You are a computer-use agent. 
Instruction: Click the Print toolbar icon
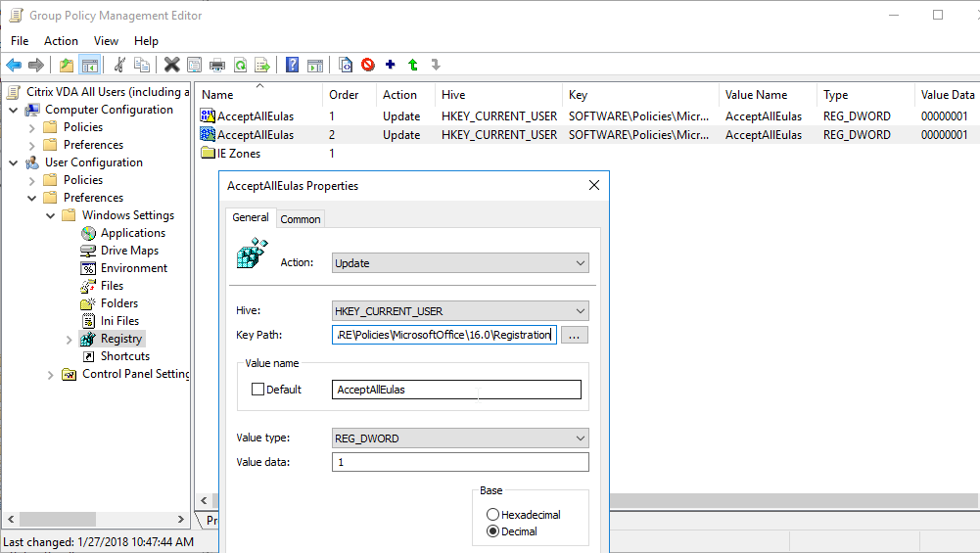pos(217,65)
